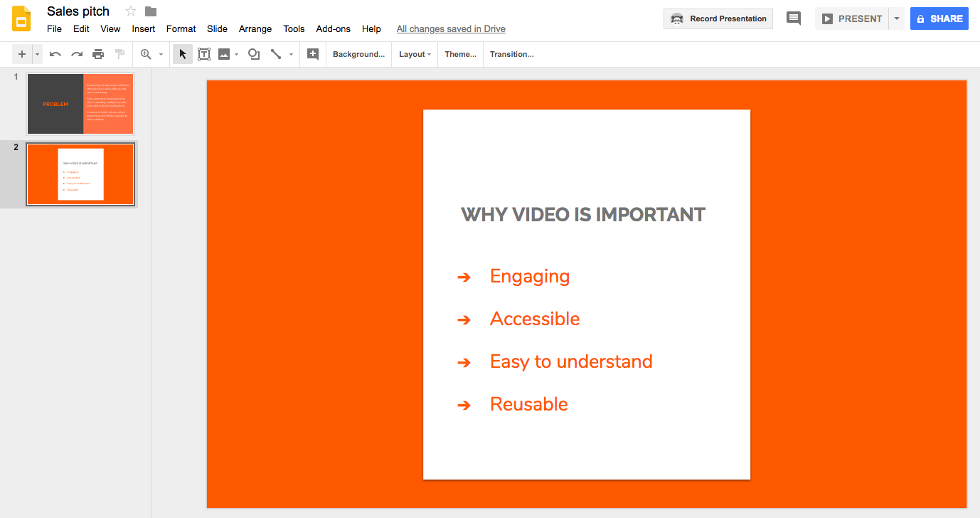Click the All changes saved in Drive link
Viewport: 980px width, 518px height.
pyautogui.click(x=451, y=28)
